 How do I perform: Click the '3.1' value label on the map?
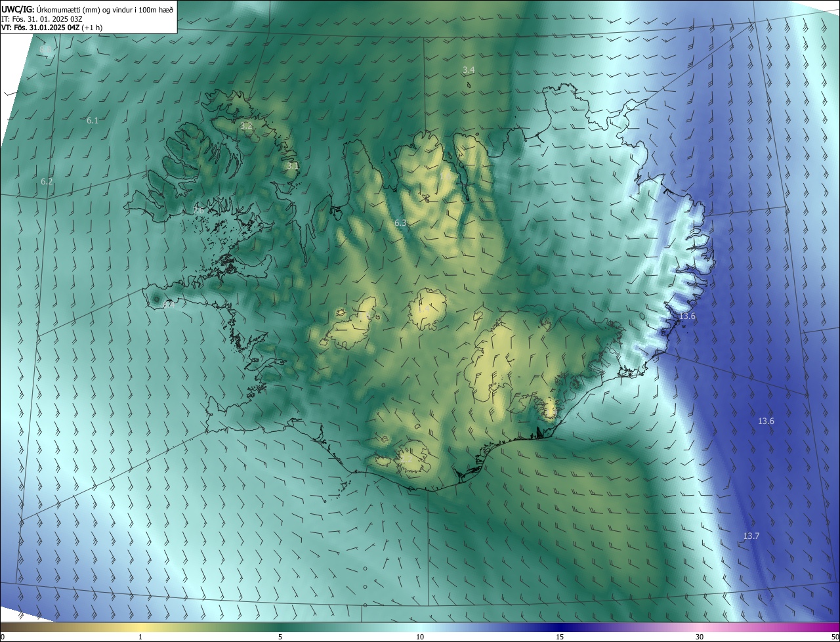(292, 166)
